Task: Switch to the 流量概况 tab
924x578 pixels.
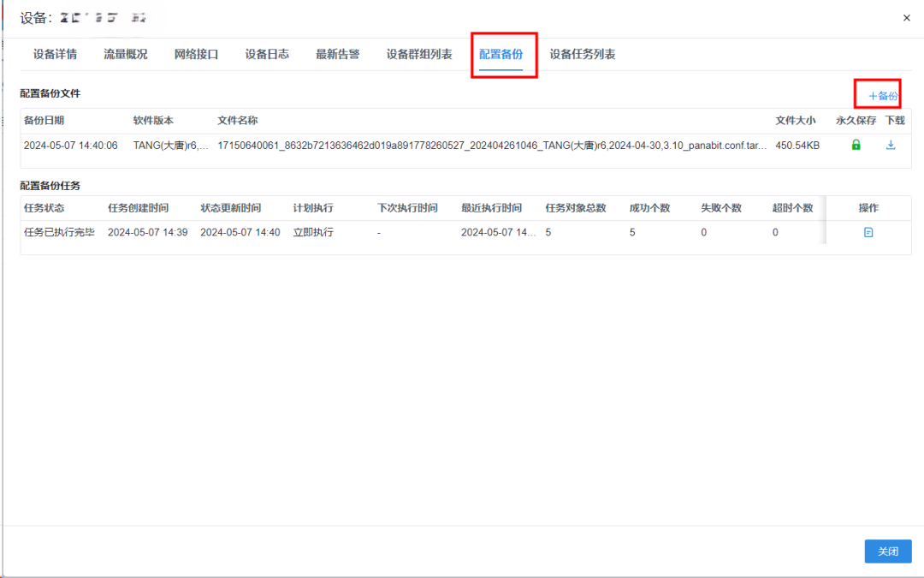Action: (x=126, y=54)
